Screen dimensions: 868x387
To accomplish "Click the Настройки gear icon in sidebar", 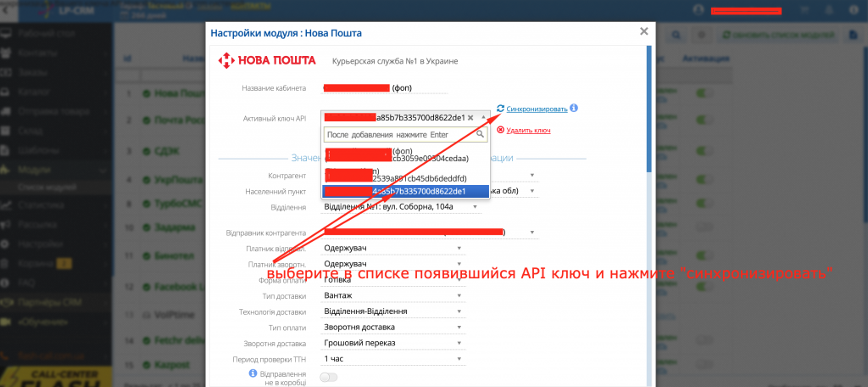I will point(6,244).
